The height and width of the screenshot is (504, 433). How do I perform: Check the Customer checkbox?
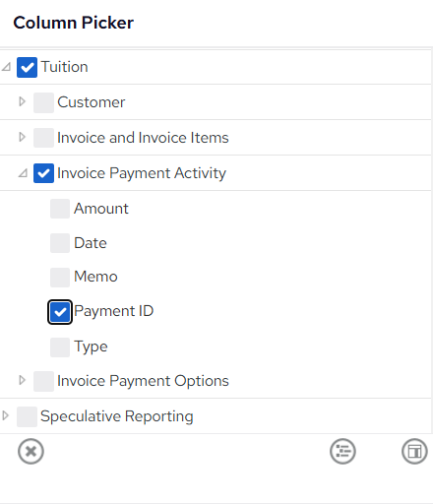click(43, 102)
